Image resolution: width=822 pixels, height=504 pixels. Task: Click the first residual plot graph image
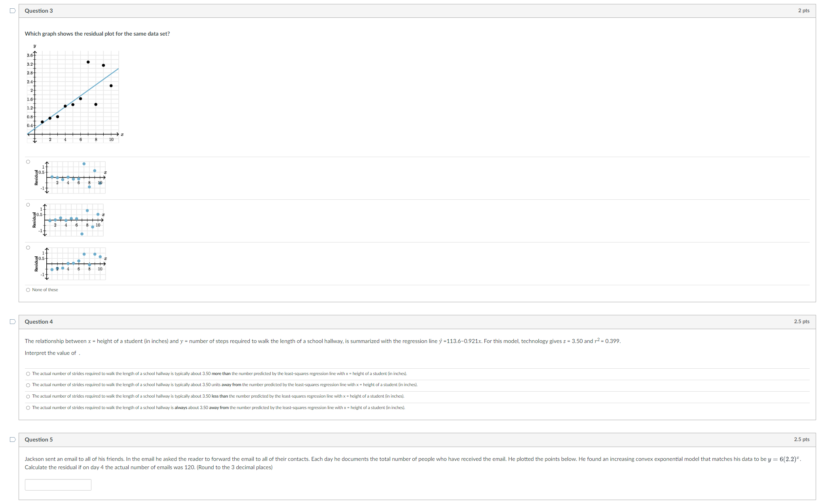coord(71,177)
